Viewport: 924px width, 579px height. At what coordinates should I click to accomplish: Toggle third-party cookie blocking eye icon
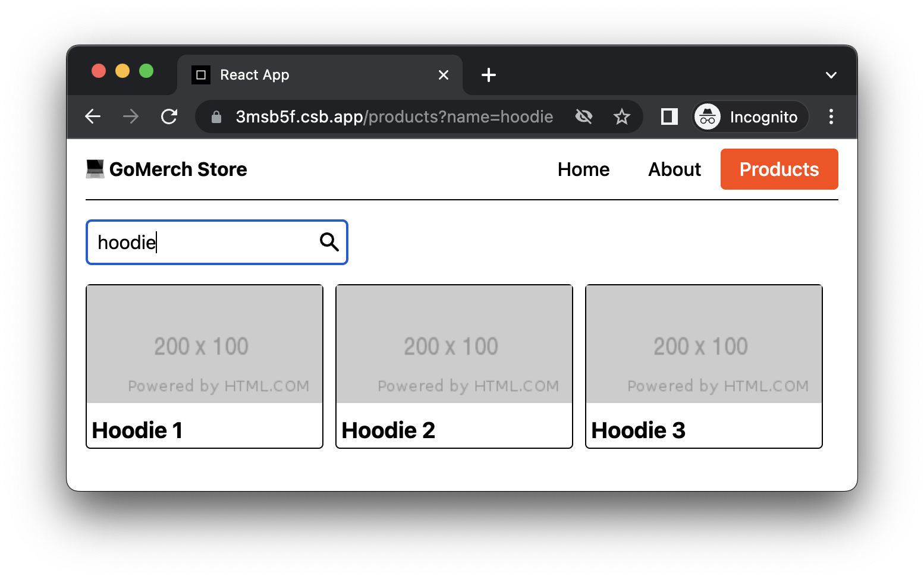[x=584, y=117]
